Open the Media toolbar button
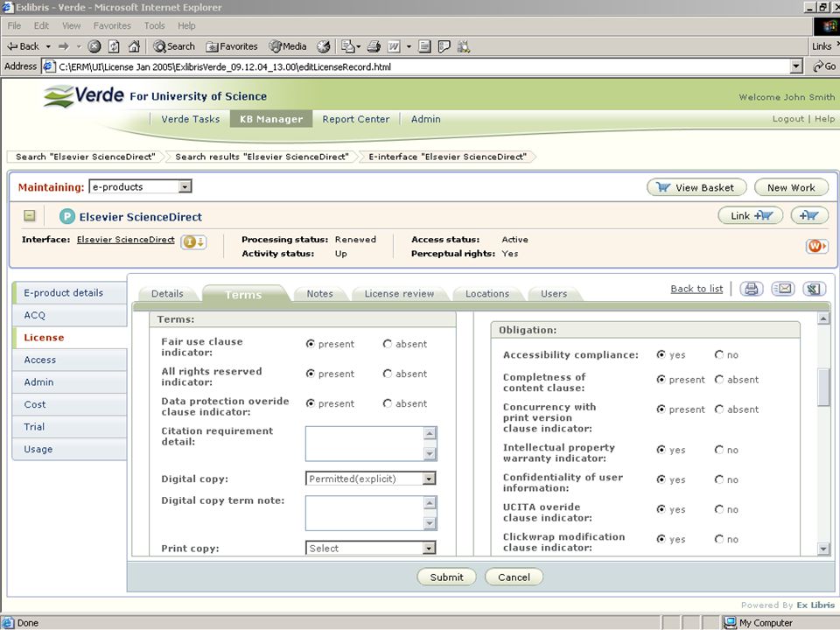This screenshot has width=840, height=630. (x=288, y=46)
